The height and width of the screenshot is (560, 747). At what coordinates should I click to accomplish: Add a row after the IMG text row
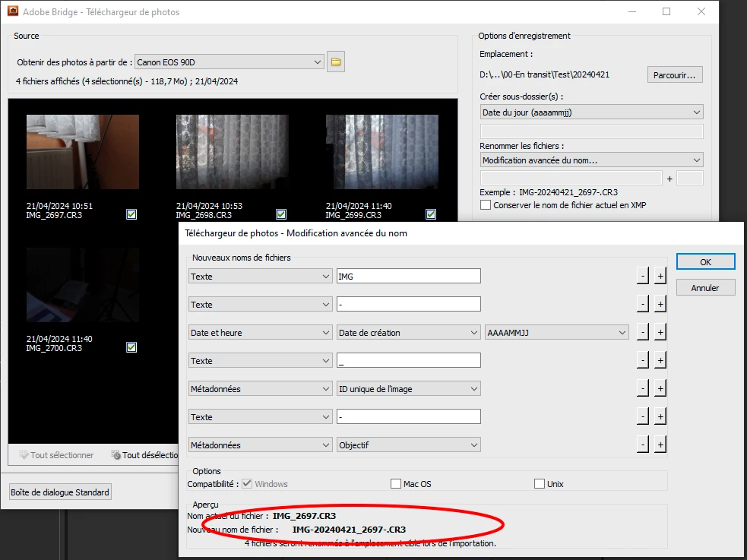[660, 276]
